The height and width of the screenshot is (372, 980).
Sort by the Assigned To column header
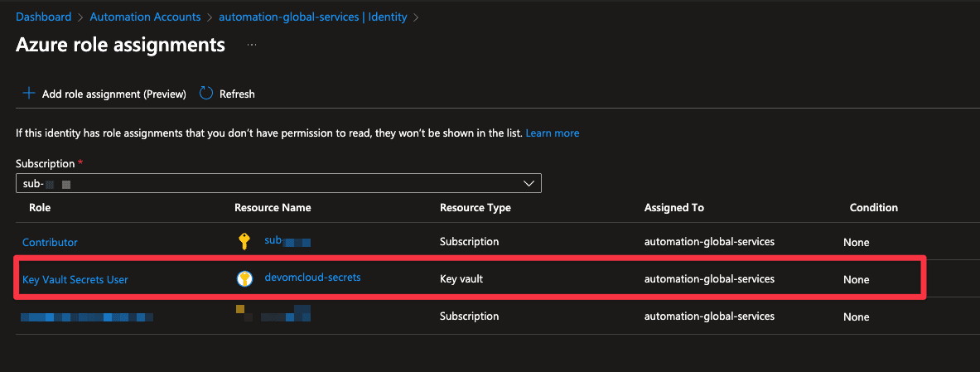[x=673, y=208]
